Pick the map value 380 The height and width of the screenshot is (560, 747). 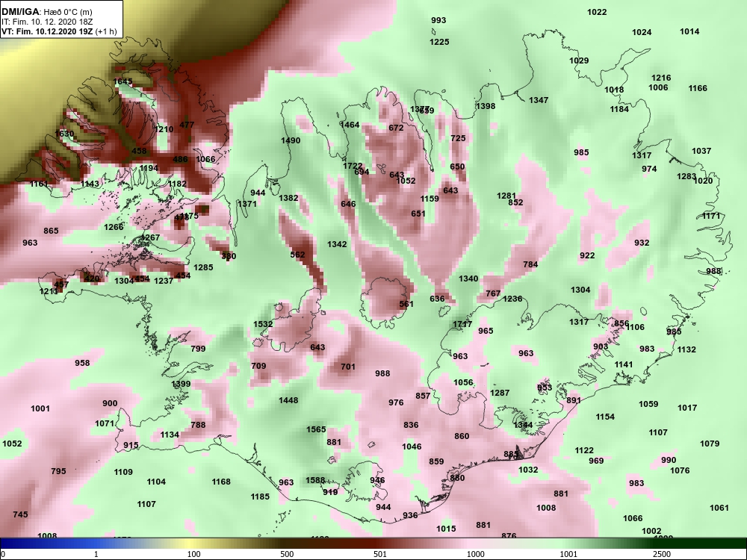pos(229,256)
